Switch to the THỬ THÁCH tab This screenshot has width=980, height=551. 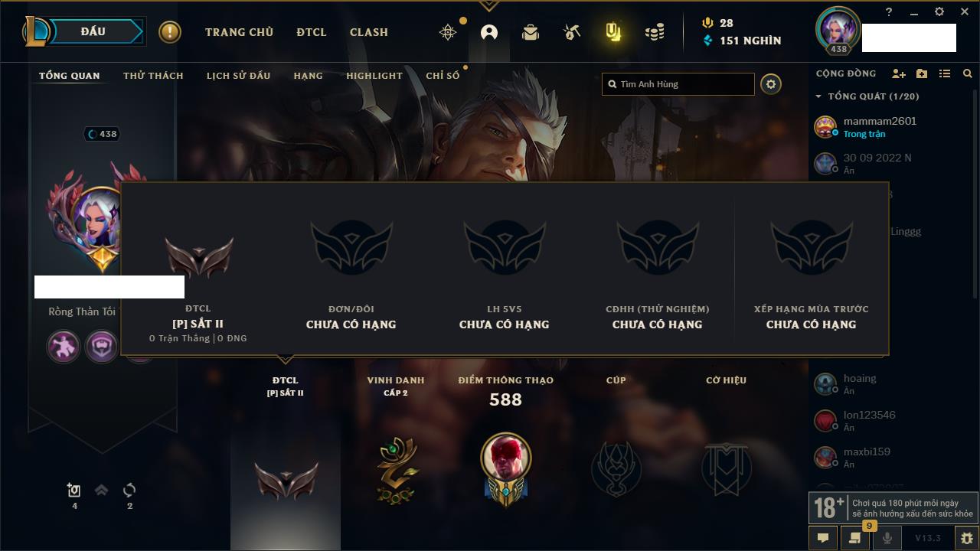pyautogui.click(x=153, y=76)
